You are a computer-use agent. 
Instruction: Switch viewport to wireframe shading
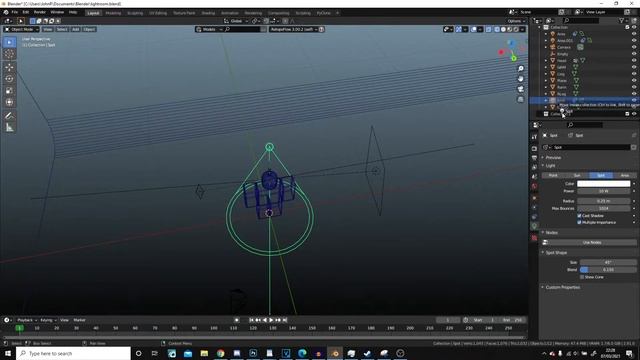coord(497,29)
